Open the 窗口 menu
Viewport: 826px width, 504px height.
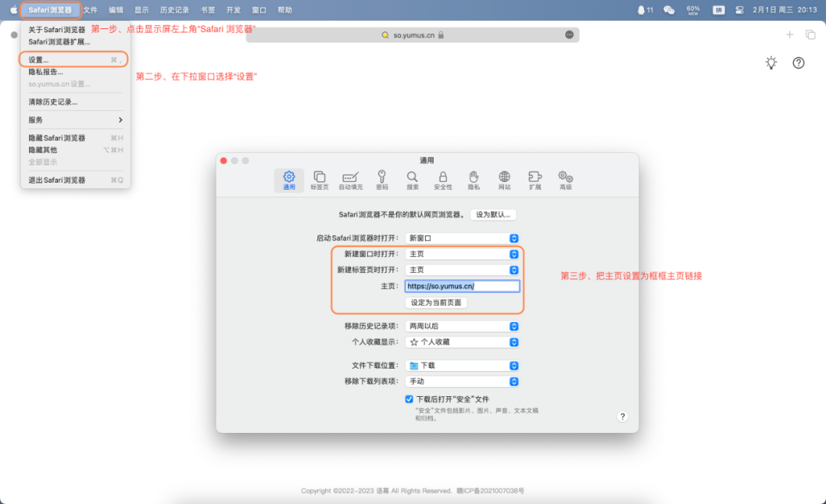point(259,10)
